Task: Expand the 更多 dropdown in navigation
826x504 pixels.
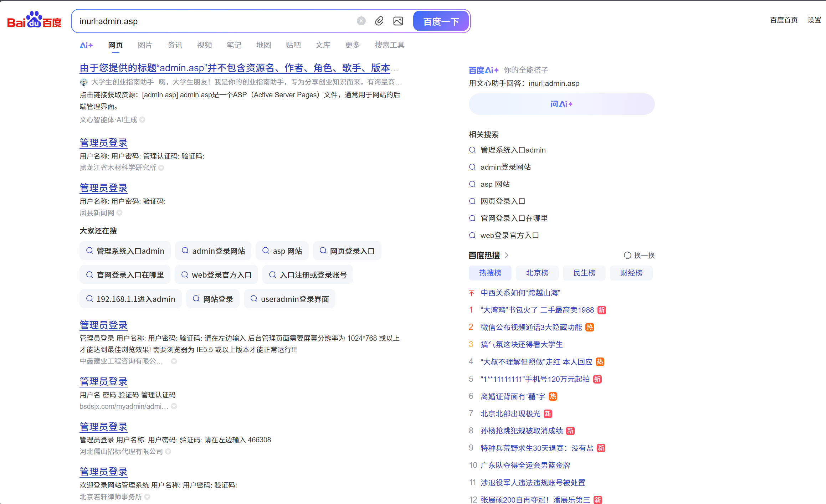Action: (x=352, y=45)
